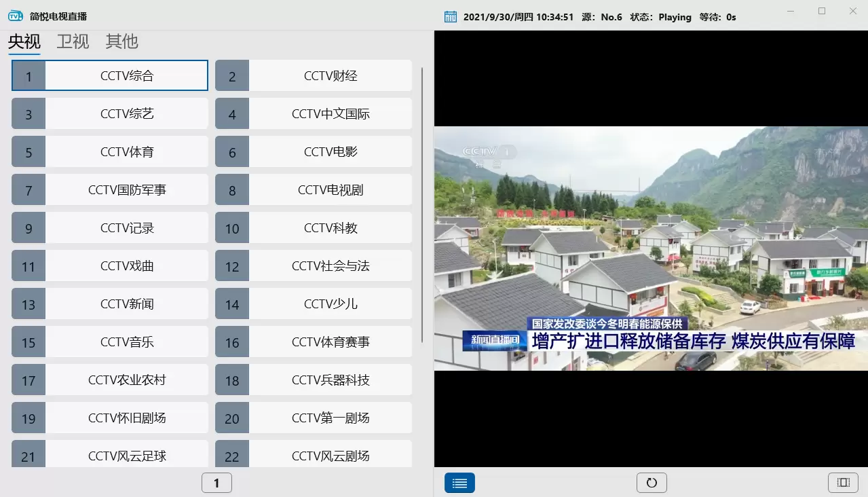Click the 简悦电视直播 window title
The image size is (868, 497).
coord(58,16)
